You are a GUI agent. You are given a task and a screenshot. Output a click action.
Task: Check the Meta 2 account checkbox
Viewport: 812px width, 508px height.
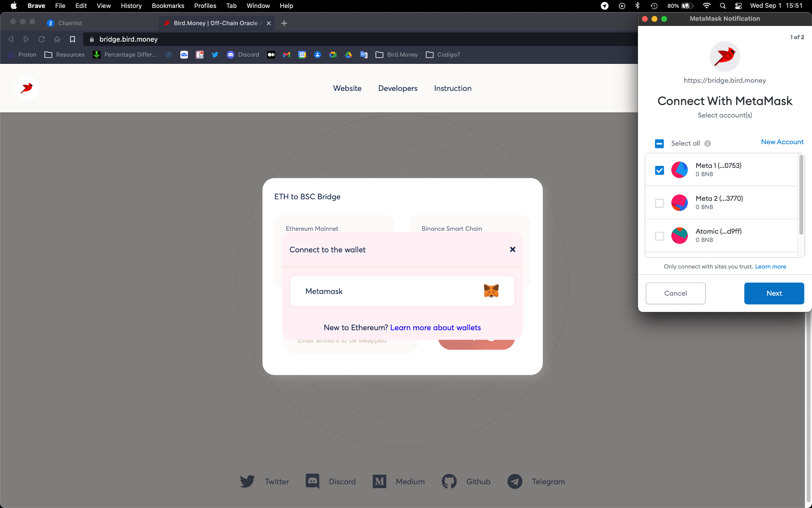tap(659, 203)
